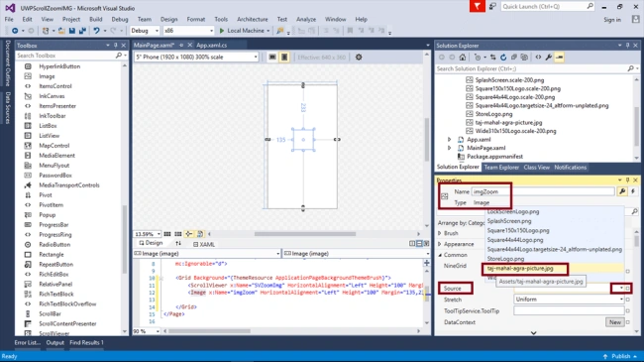The image size is (644, 362).
Task: Select the vertical split pane layout button
Action: click(x=412, y=244)
